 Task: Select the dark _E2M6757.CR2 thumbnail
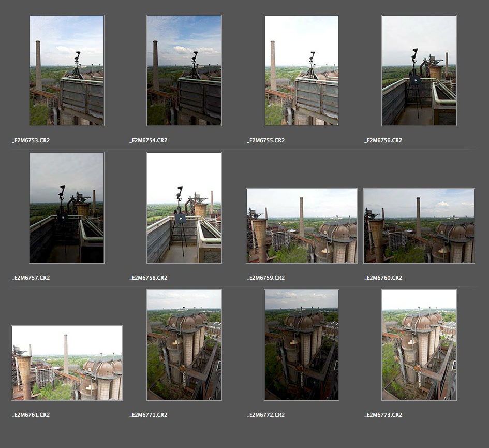67,208
